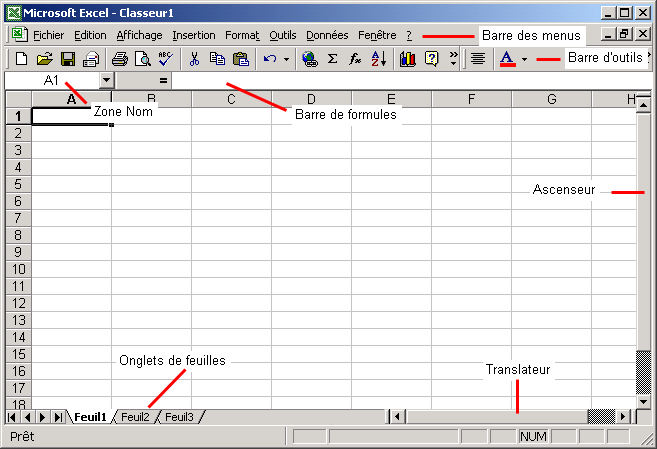Open the Fichier menu
The width and height of the screenshot is (657, 449).
[49, 35]
